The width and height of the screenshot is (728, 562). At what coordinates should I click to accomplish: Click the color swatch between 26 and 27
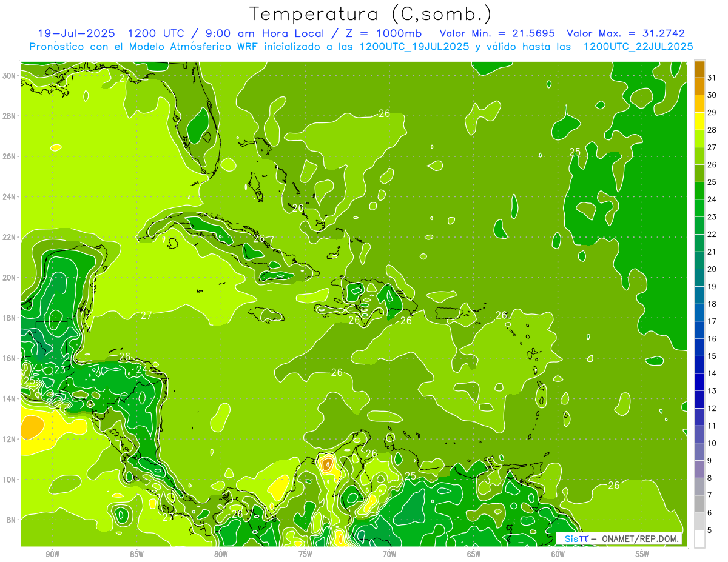click(699, 156)
